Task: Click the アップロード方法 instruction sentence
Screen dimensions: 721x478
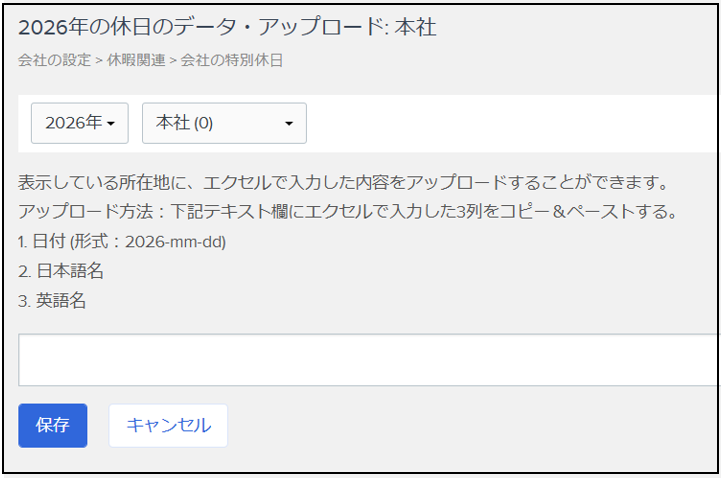Action: click(x=348, y=211)
